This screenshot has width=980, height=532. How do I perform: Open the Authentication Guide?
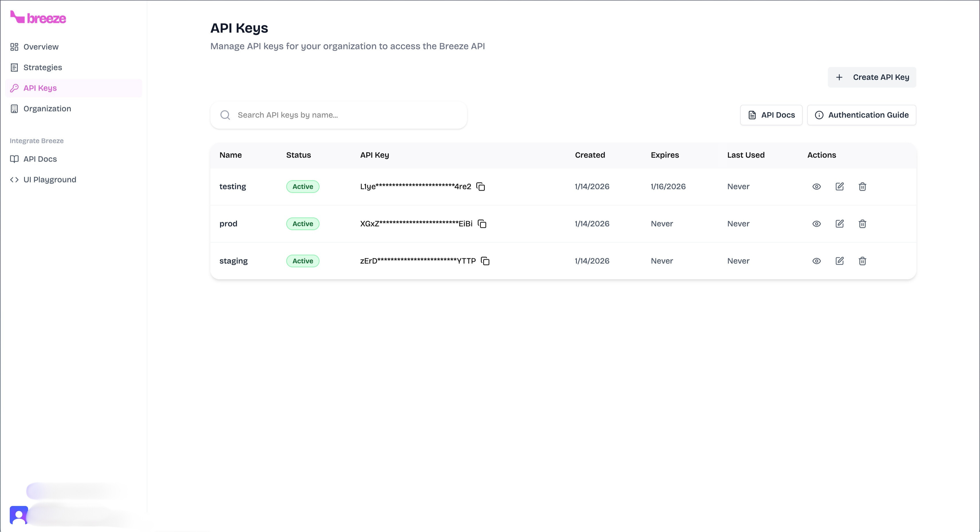click(861, 115)
